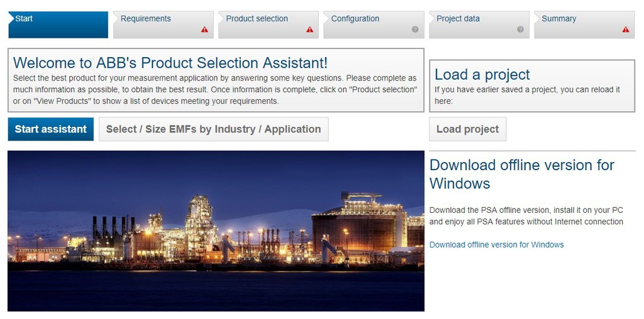644x319 pixels.
Task: Choose Select / Size EMFs by Industry / Application
Action: tap(214, 129)
